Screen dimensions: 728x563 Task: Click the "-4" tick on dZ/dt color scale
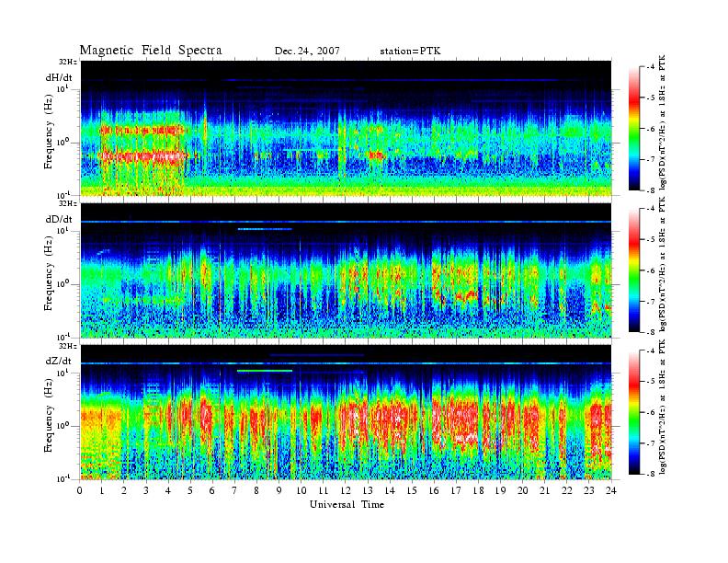tap(651, 350)
